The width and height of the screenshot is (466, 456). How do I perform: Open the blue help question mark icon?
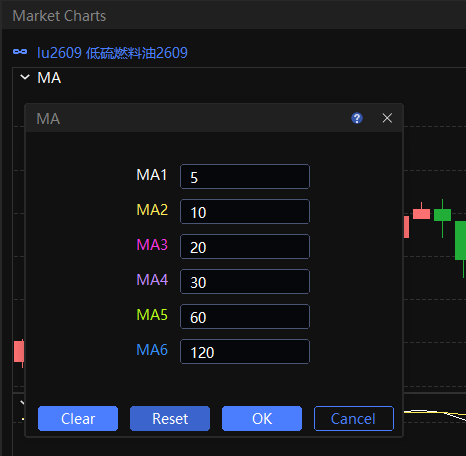click(357, 118)
